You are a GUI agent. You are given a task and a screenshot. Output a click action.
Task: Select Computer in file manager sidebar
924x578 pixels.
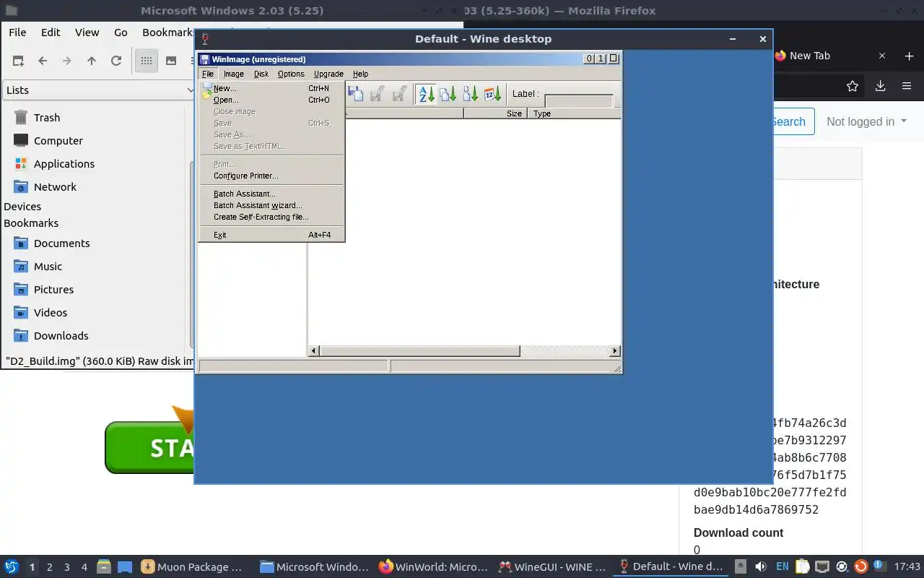click(58, 141)
